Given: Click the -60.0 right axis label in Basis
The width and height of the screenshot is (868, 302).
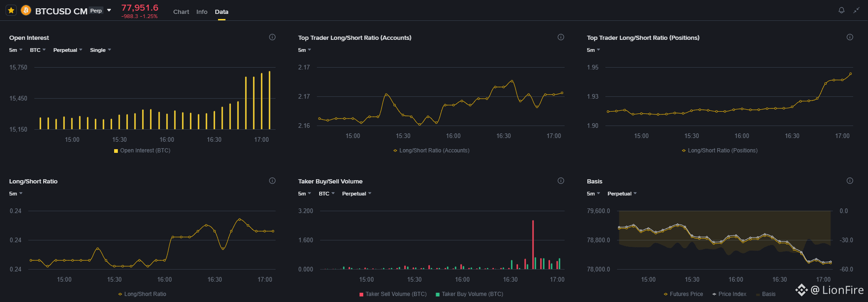Looking at the screenshot, I should (x=846, y=269).
